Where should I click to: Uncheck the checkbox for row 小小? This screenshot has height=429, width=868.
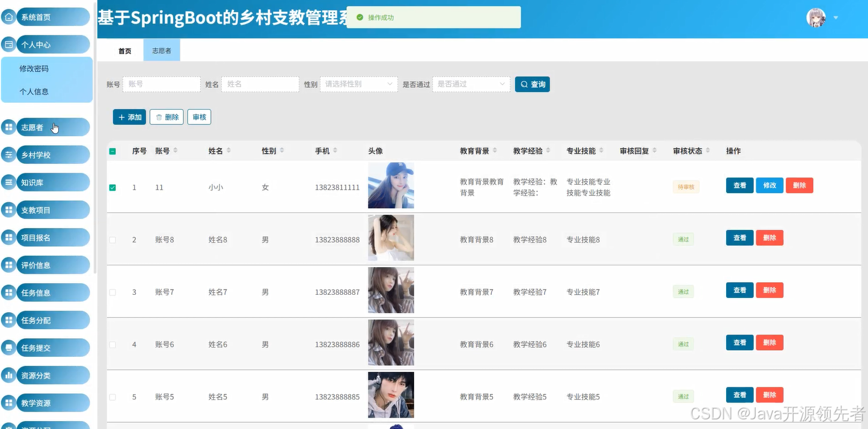(x=112, y=188)
